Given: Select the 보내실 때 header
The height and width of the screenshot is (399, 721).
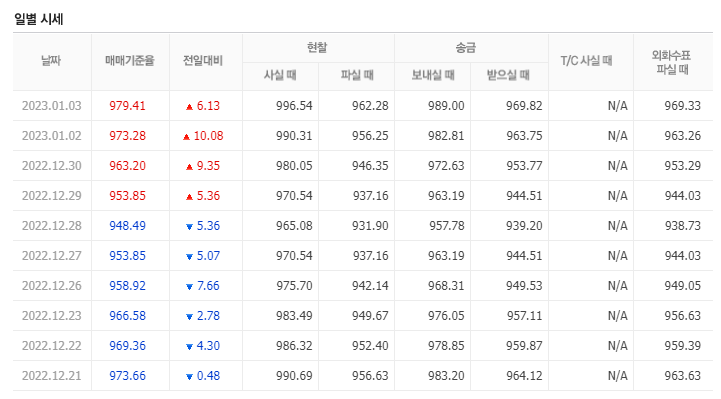Looking at the screenshot, I should (x=433, y=75).
